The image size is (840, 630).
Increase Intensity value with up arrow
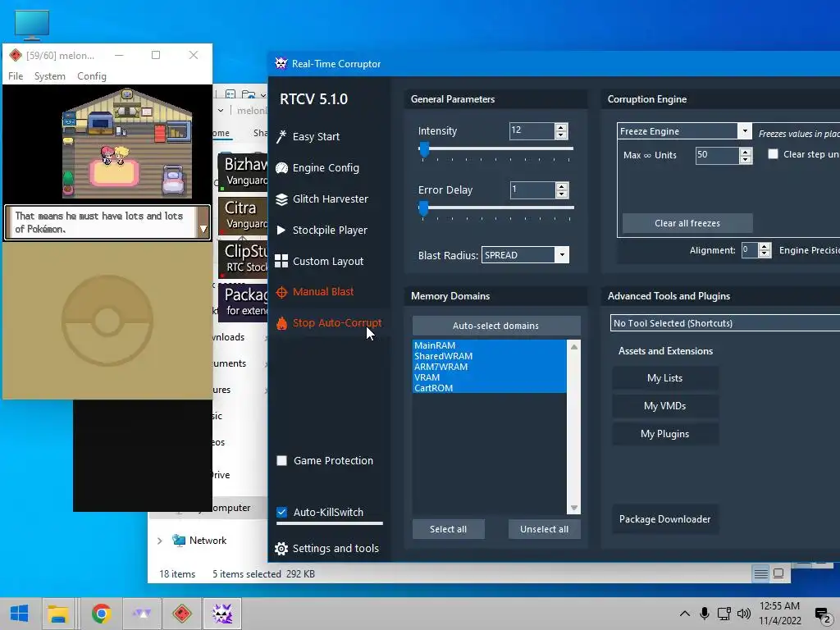[561, 127]
